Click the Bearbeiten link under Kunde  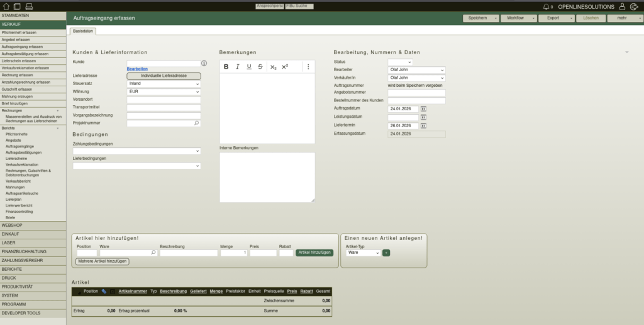pos(137,69)
